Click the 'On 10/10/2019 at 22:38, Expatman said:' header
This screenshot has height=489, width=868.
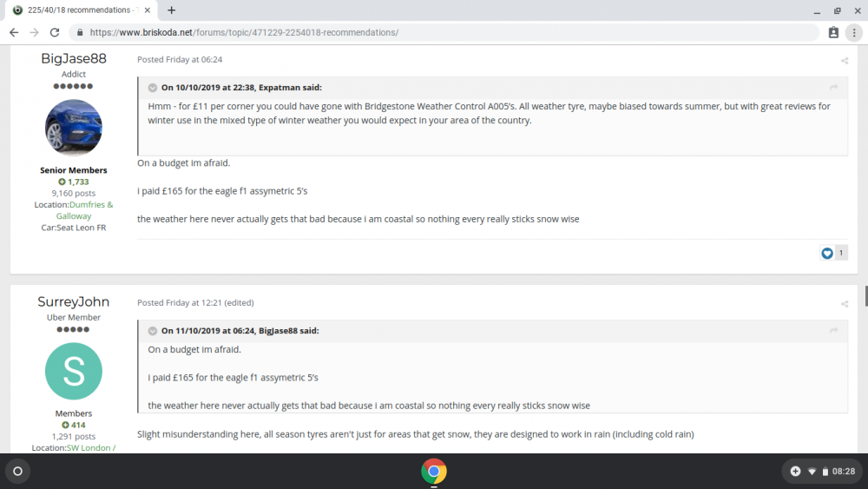(x=241, y=88)
